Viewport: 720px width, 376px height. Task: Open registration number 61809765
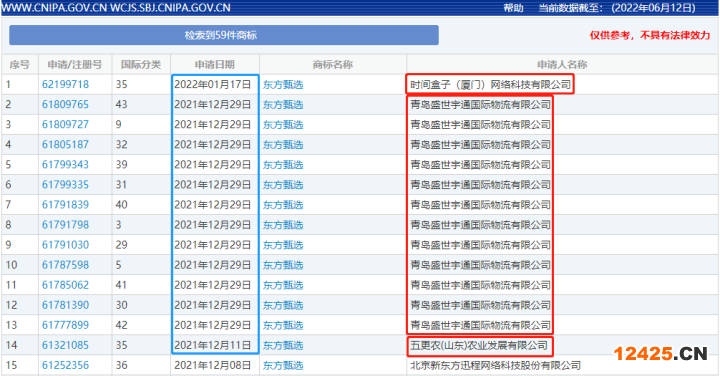65,105
